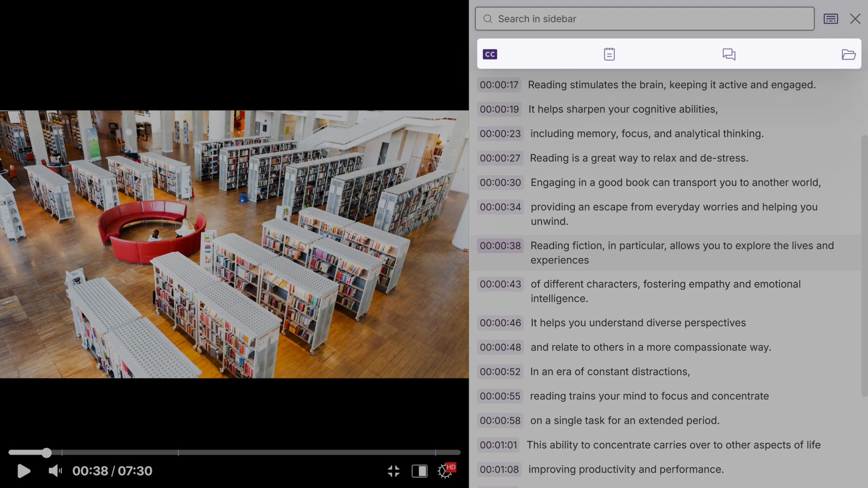This screenshot has width=868, height=488.
Task: Jump to timestamp 00:00:52
Action: [x=500, y=371]
